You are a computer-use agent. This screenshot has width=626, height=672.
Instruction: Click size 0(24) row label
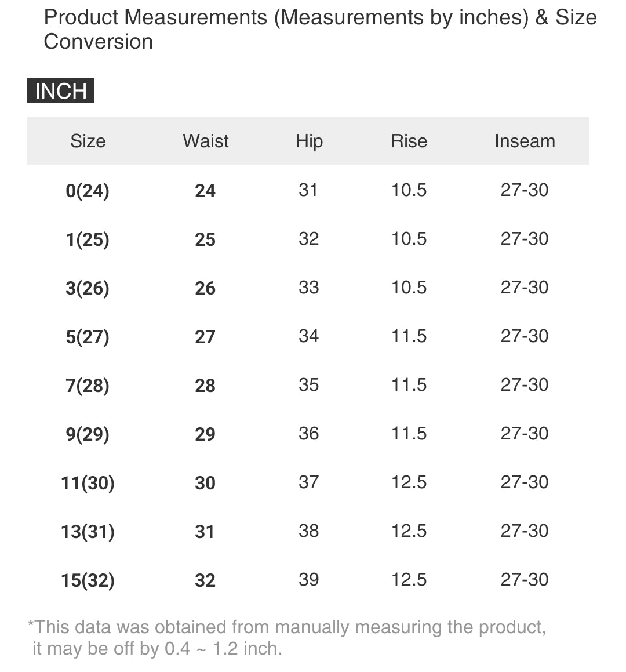(x=88, y=191)
